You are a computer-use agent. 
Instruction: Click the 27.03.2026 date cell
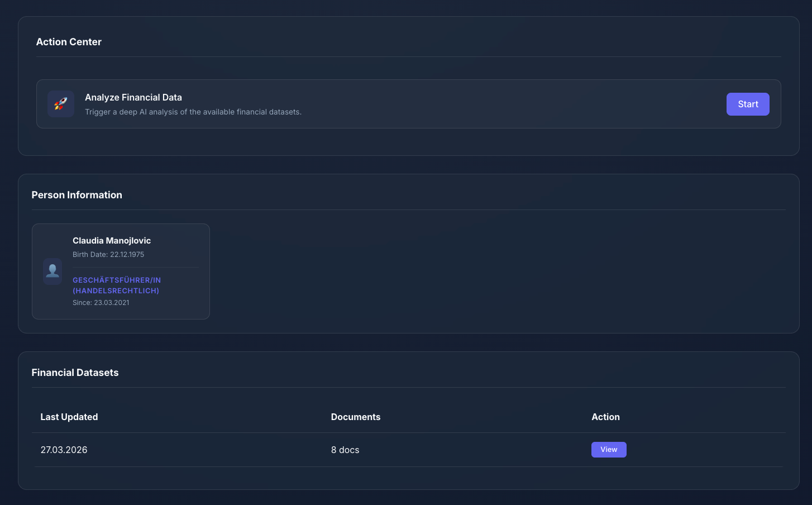64,450
